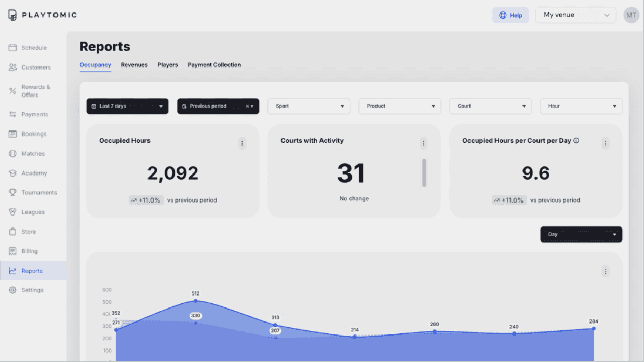Image resolution: width=644 pixels, height=362 pixels.
Task: Click the Help button
Action: click(511, 15)
